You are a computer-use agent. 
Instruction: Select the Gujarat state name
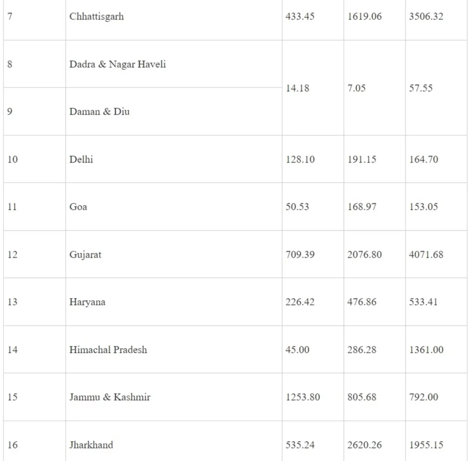click(x=86, y=255)
